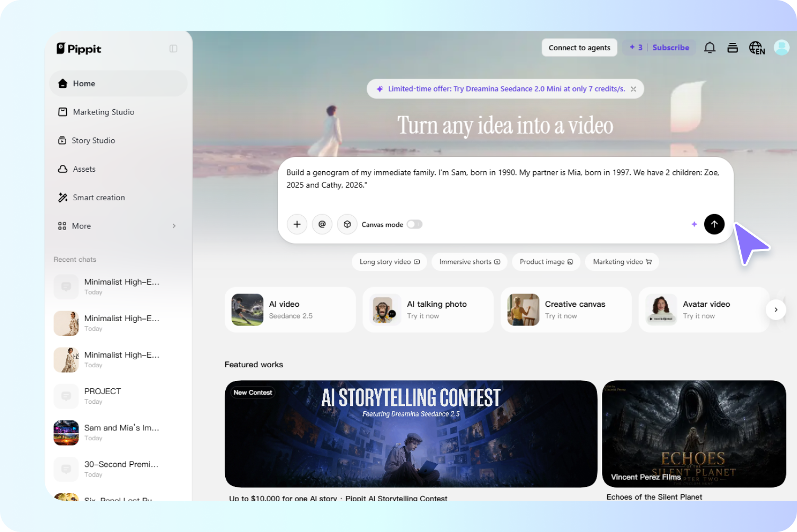Open AI video Seedance 2.5 card
Image resolution: width=797 pixels, height=532 pixels.
pyautogui.click(x=290, y=309)
